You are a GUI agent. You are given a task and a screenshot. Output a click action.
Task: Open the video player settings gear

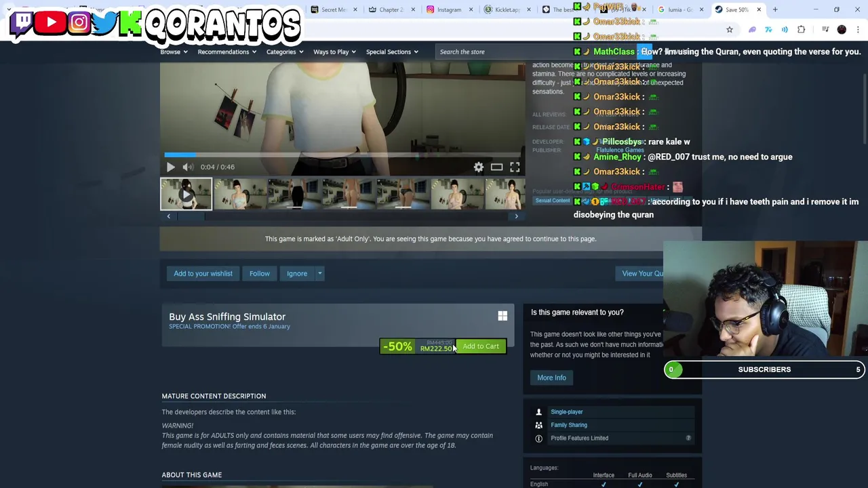(479, 167)
